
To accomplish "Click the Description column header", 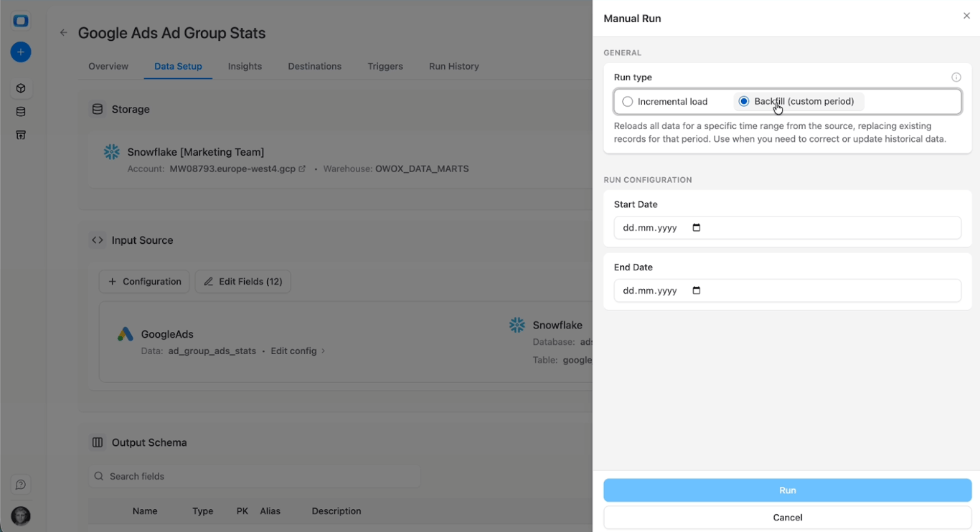I will click(x=336, y=511).
